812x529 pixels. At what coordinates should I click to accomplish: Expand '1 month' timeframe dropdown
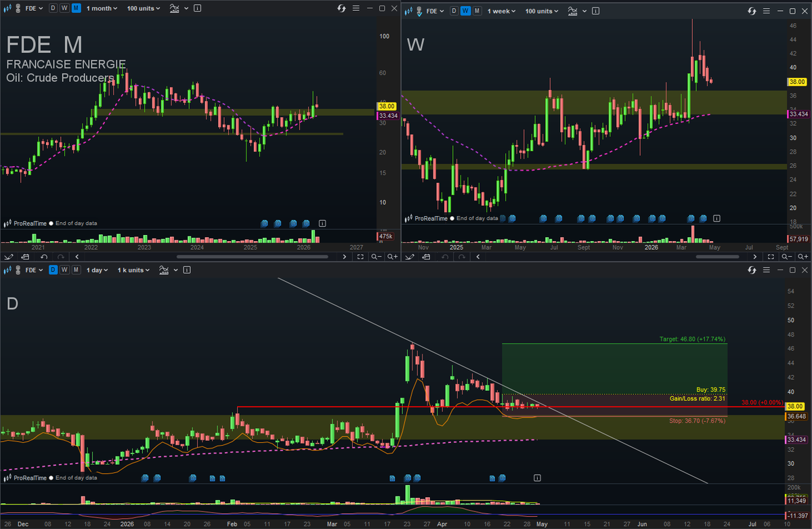102,8
